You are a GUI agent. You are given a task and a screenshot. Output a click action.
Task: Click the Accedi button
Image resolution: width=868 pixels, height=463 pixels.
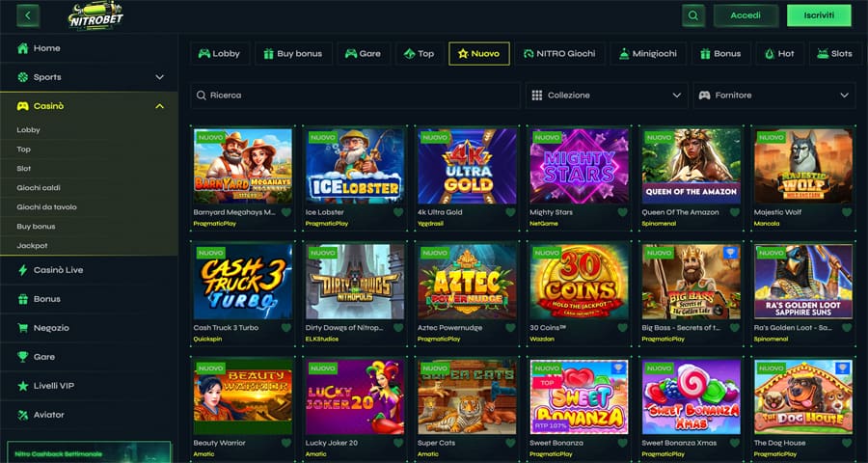(746, 15)
